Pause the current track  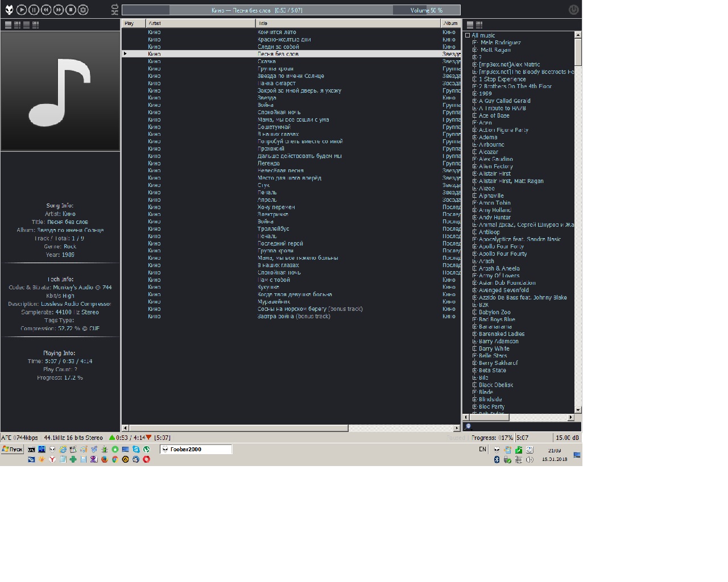(34, 10)
